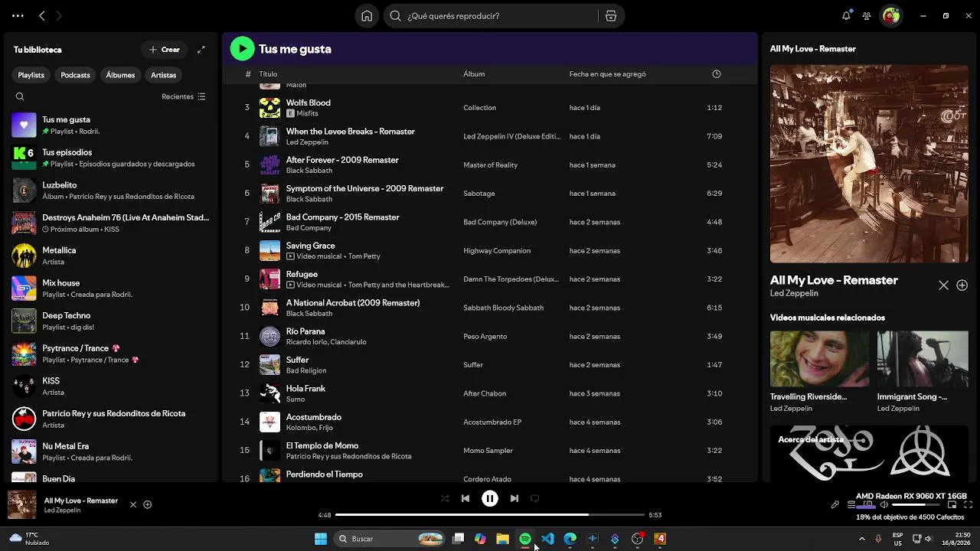Open Black Sabbath link under After Forever
This screenshot has width=980, height=551.
coord(309,171)
